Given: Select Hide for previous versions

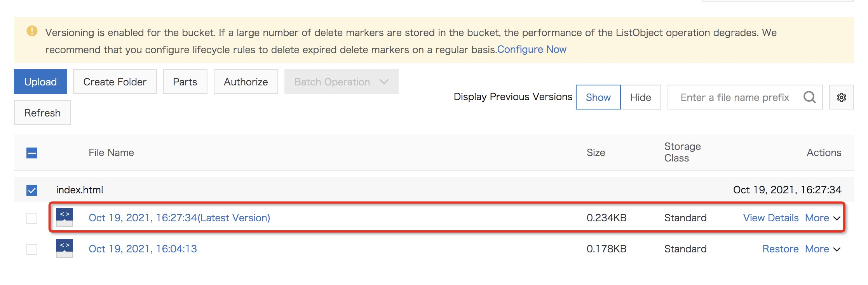Looking at the screenshot, I should point(640,97).
